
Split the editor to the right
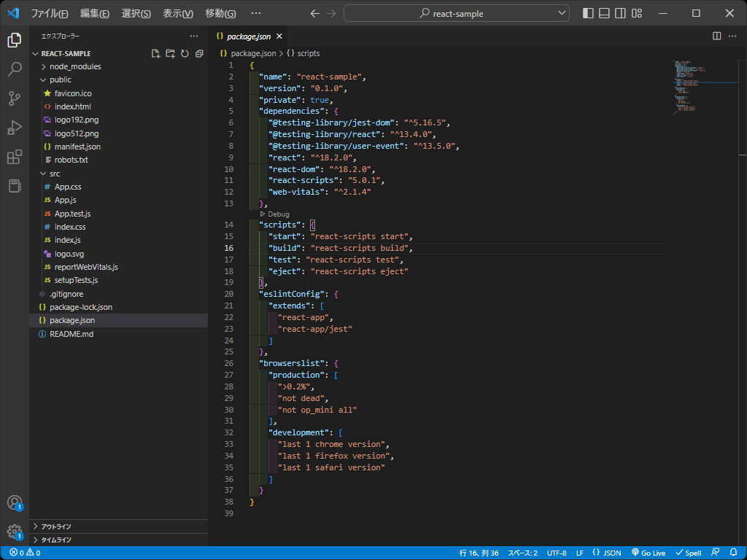point(716,36)
